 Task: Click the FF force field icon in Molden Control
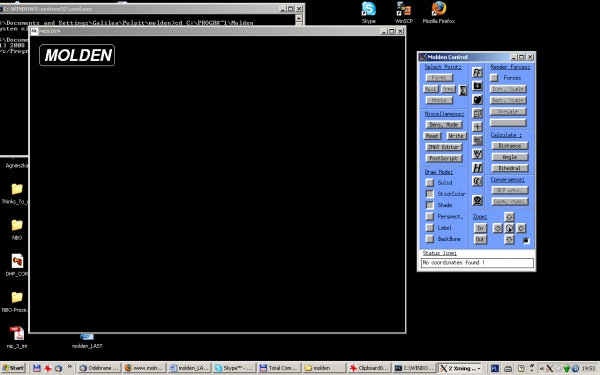pyautogui.click(x=477, y=72)
